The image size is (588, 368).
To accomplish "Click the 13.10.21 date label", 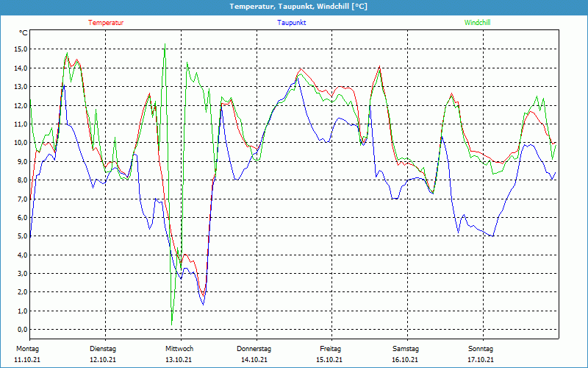I will tap(179, 360).
